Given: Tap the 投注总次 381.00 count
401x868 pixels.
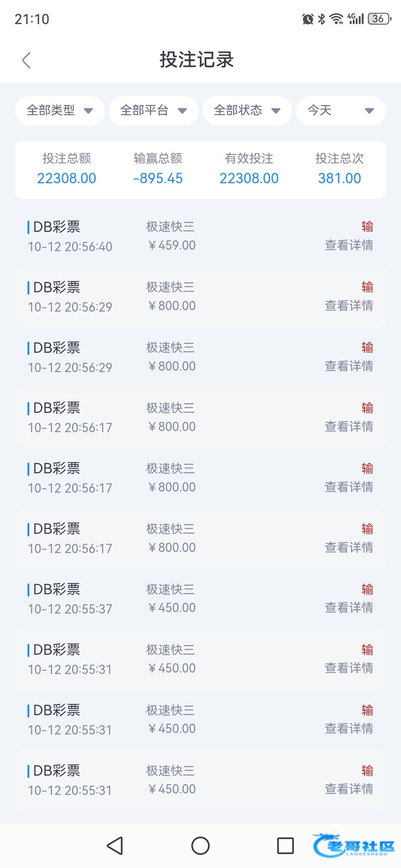Looking at the screenshot, I should 339,178.
